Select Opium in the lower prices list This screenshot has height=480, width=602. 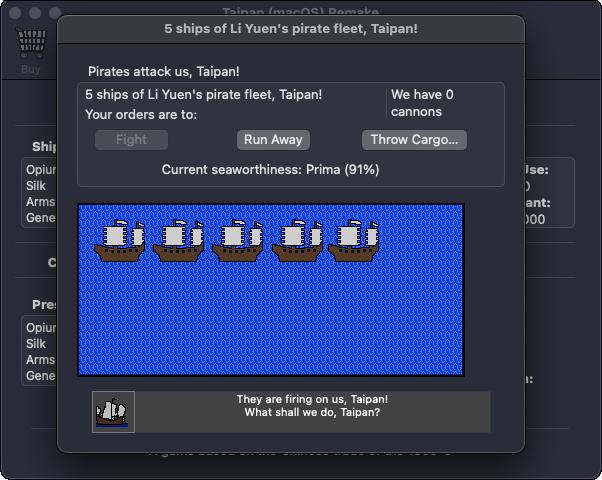coord(41,328)
